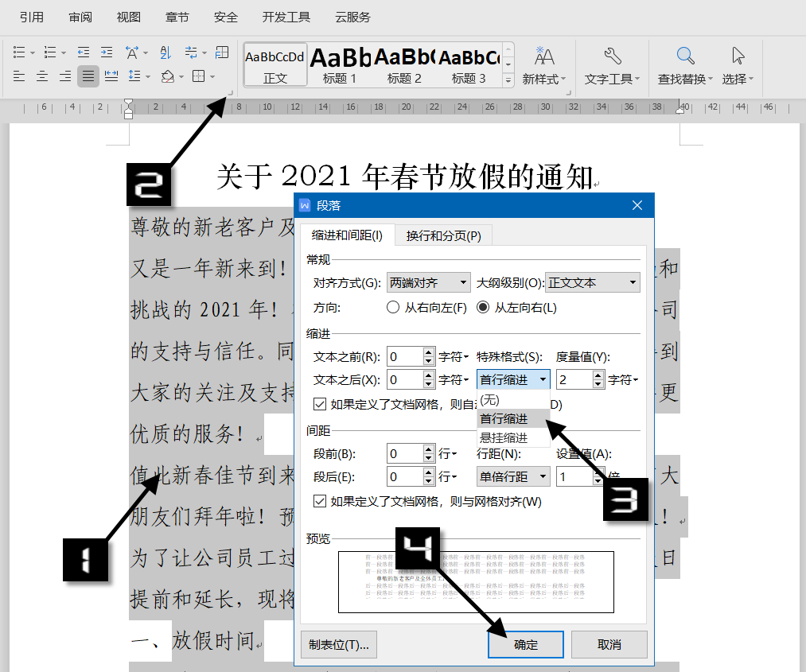Click the 度量值 measurement value field

(x=574, y=379)
